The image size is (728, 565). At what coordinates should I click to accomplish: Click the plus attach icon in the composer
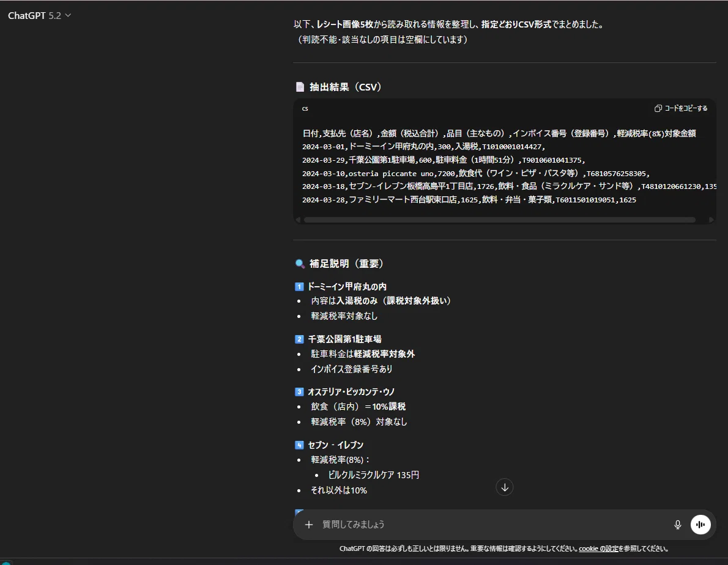click(x=309, y=525)
